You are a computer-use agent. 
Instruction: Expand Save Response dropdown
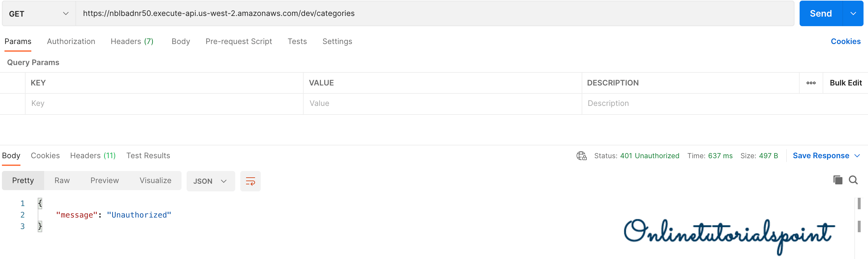click(x=857, y=156)
